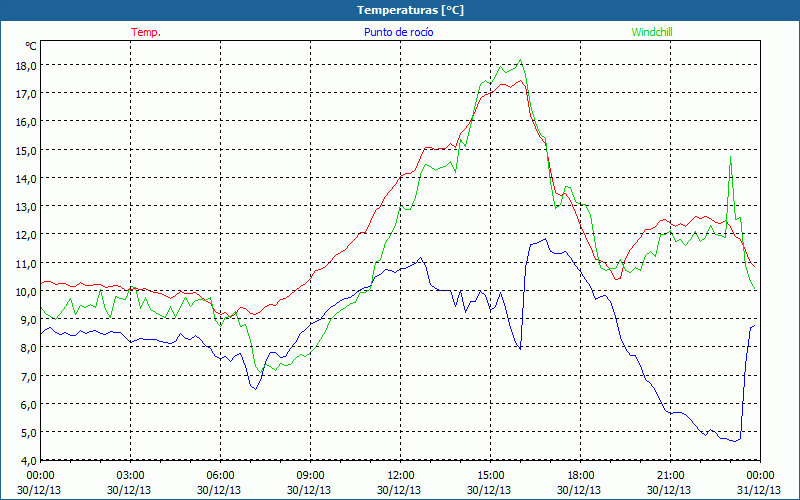
Task: Click the blue dew point minimum near 23:00
Action: pos(735,441)
